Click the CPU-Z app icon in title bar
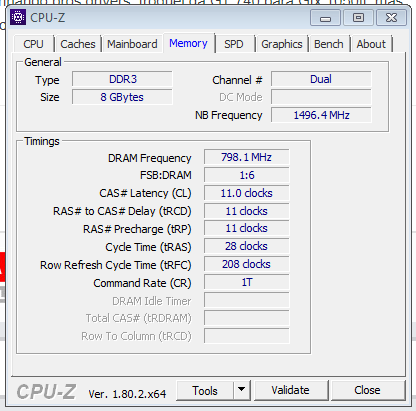This screenshot has height=411, width=416. pyautogui.click(x=18, y=17)
